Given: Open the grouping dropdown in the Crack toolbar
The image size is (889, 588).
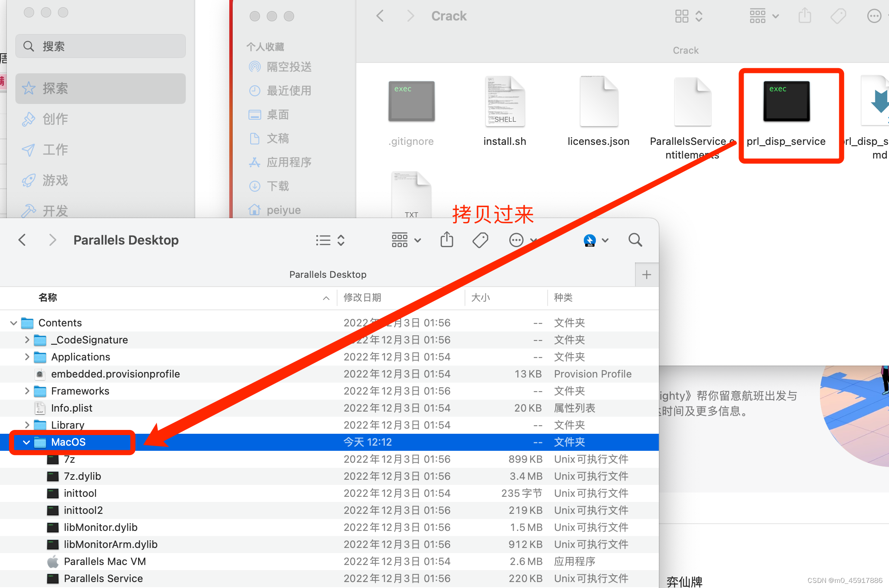Looking at the screenshot, I should pyautogui.click(x=764, y=16).
